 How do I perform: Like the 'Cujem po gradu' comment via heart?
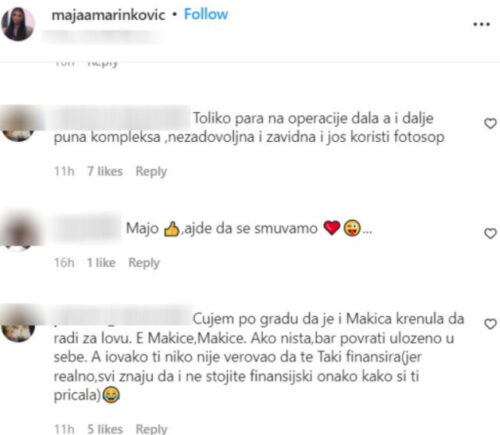[490, 324]
